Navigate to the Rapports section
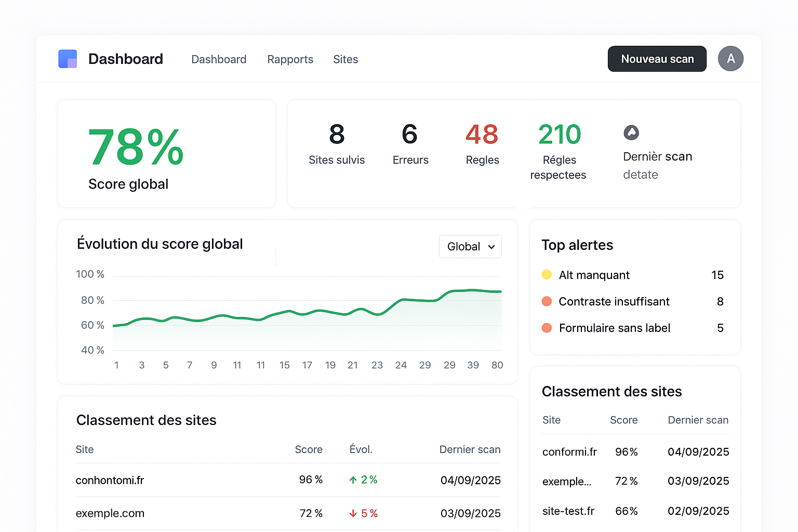Screen dimensions: 798x532 290,59
